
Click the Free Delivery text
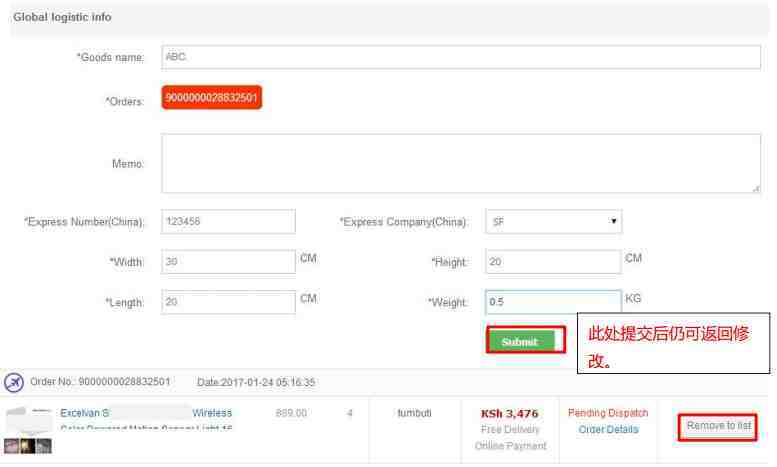(510, 429)
